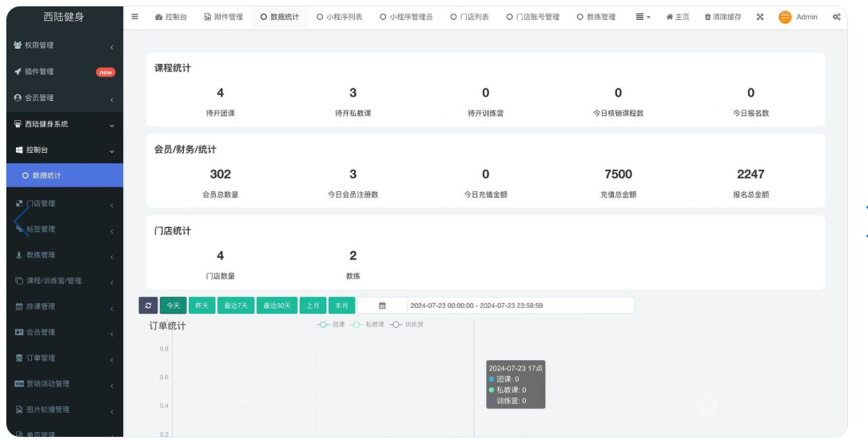Expand 会员管理 with ID-card icon
The height and width of the screenshot is (440, 868).
(65, 333)
